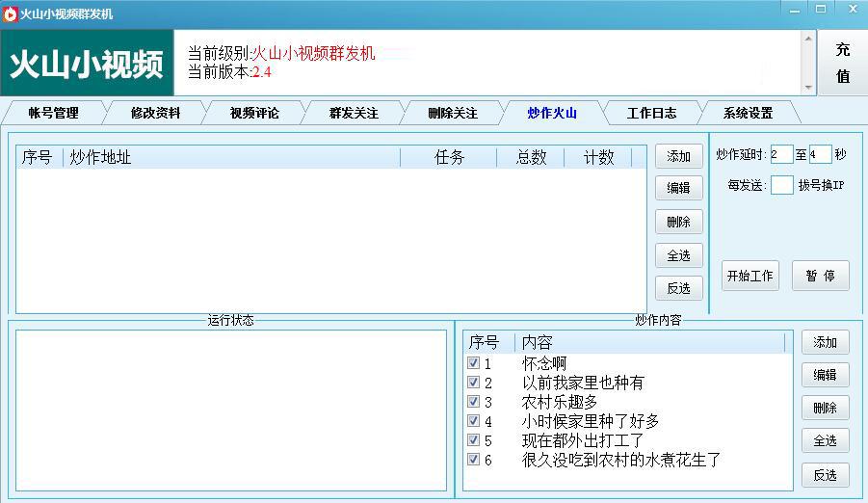Click 添加 beside the 炒作地址 list

click(678, 156)
